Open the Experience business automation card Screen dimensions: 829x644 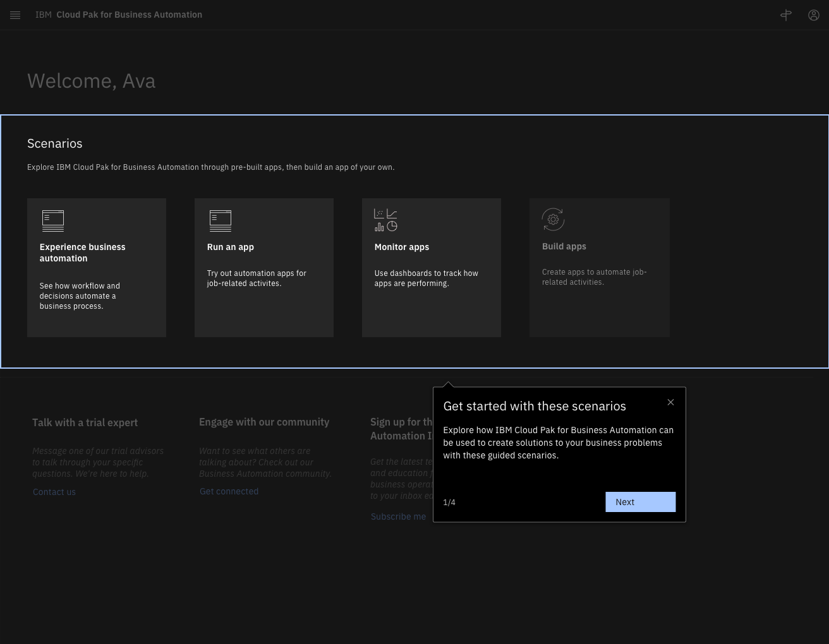[x=97, y=268]
